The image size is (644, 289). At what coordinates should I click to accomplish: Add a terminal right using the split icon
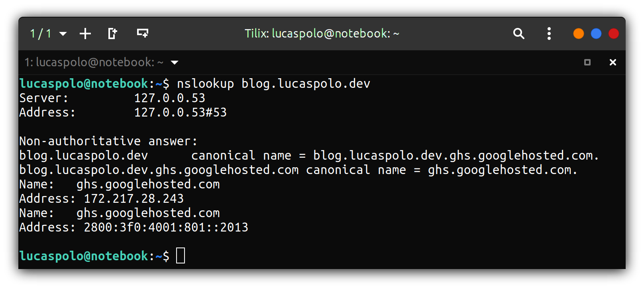[x=112, y=34]
